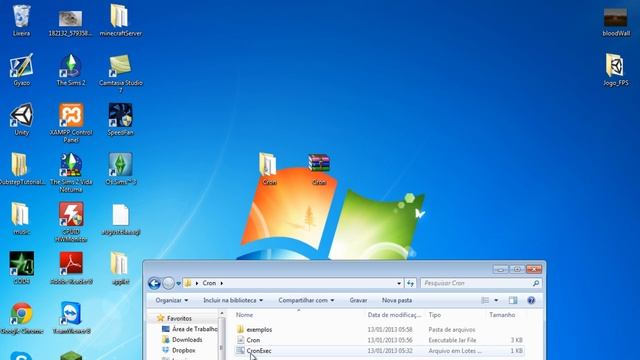Select the Jogo_FPS Unity folder icon
This screenshot has height=360, width=640.
616,70
